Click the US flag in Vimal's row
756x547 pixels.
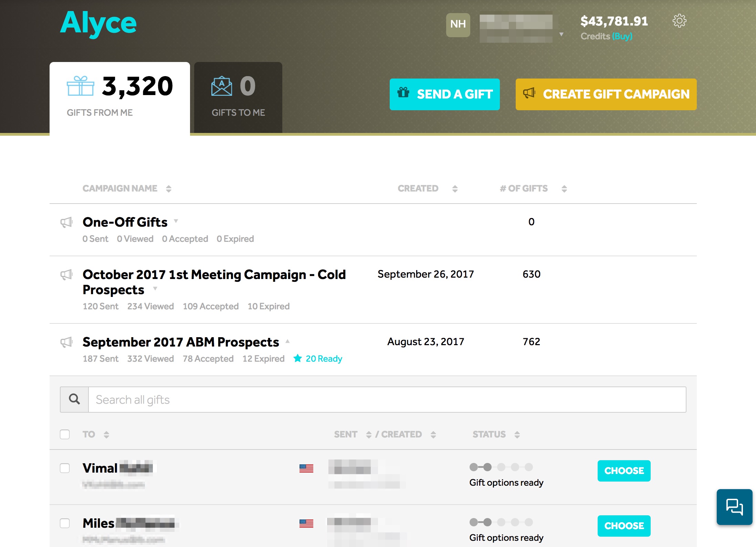coord(306,468)
